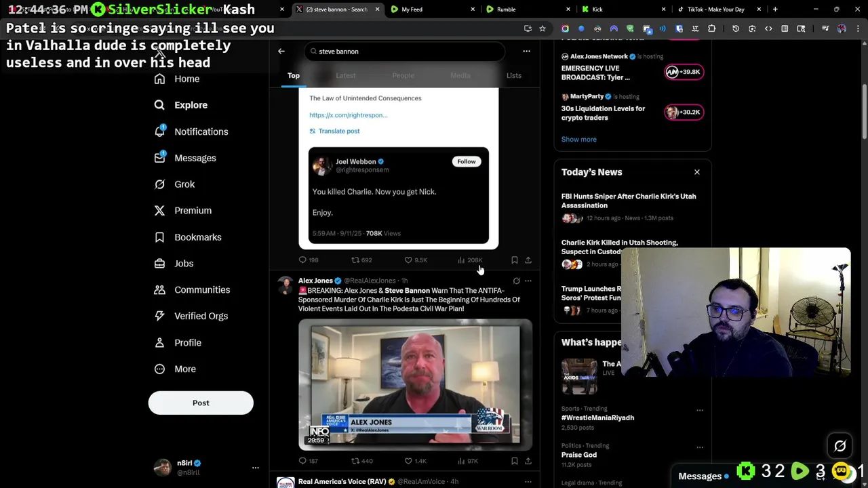Bookmark the Alex Jones post
The height and width of the screenshot is (488, 868).
(x=515, y=461)
